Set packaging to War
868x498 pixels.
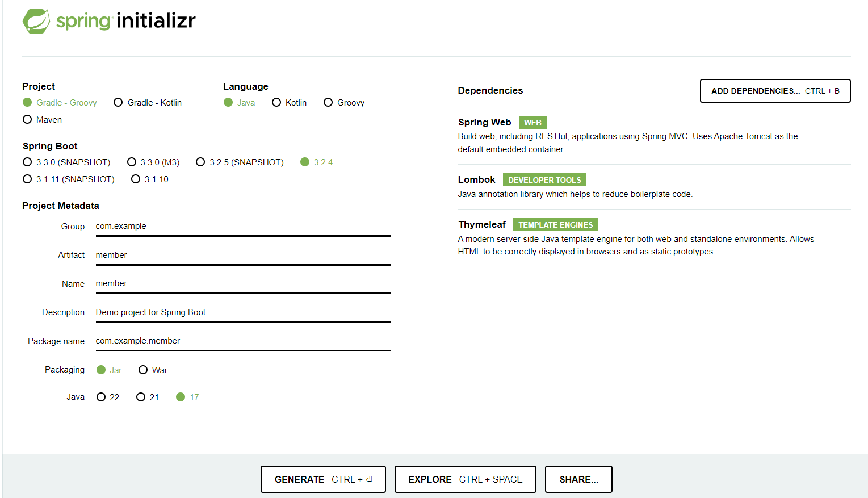tap(153, 370)
